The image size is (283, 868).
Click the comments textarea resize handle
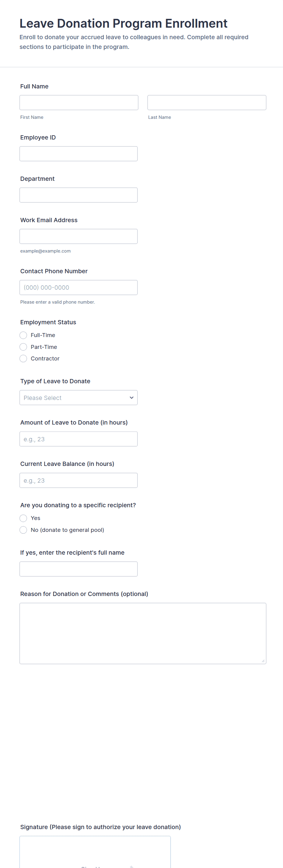pyautogui.click(x=263, y=661)
